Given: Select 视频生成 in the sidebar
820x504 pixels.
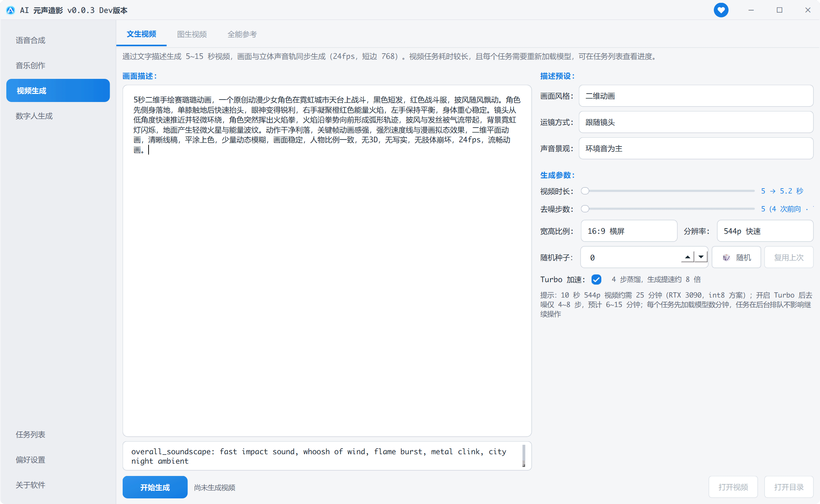Looking at the screenshot, I should click(x=58, y=90).
